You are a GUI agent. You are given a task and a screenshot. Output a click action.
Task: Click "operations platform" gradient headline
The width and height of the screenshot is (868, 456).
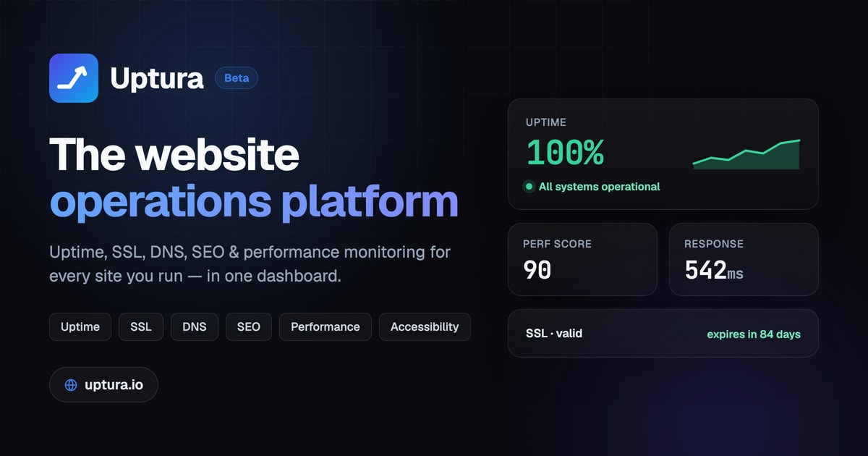coord(254,203)
